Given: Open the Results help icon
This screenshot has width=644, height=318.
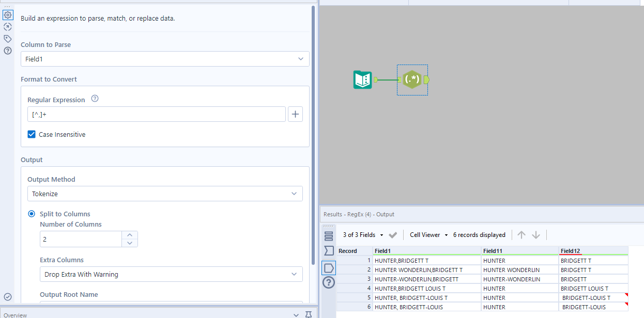Looking at the screenshot, I should click(329, 282).
